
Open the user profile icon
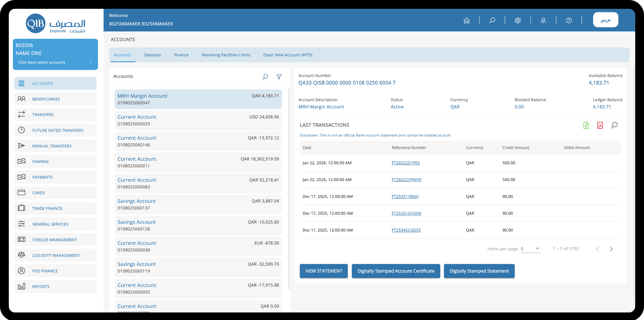[543, 20]
